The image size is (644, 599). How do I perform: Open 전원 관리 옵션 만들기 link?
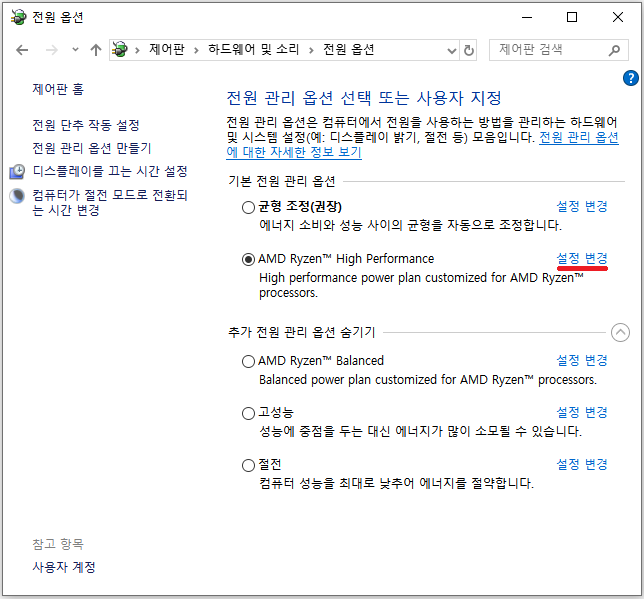pyautogui.click(x=92, y=148)
